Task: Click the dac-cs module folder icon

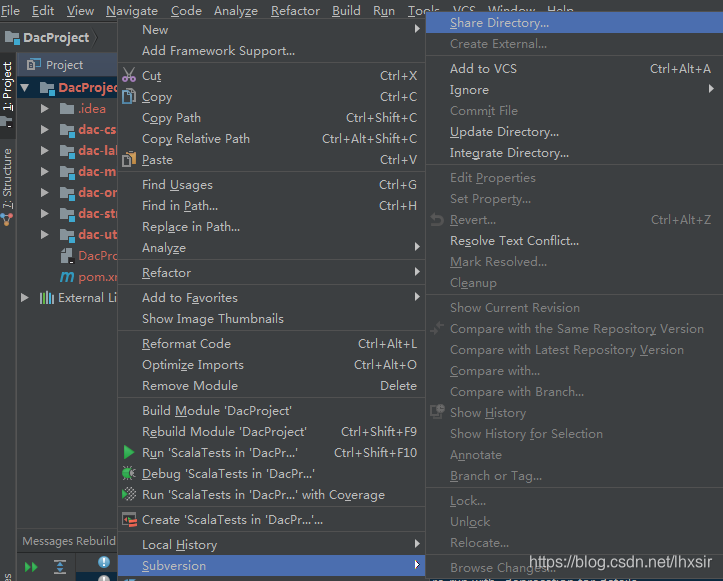Action: tap(67, 130)
